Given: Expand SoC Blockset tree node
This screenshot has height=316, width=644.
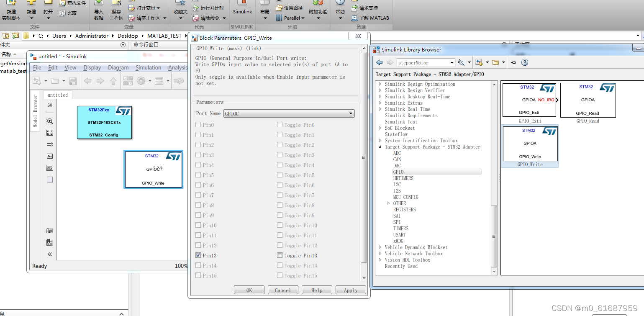Looking at the screenshot, I should tap(380, 128).
